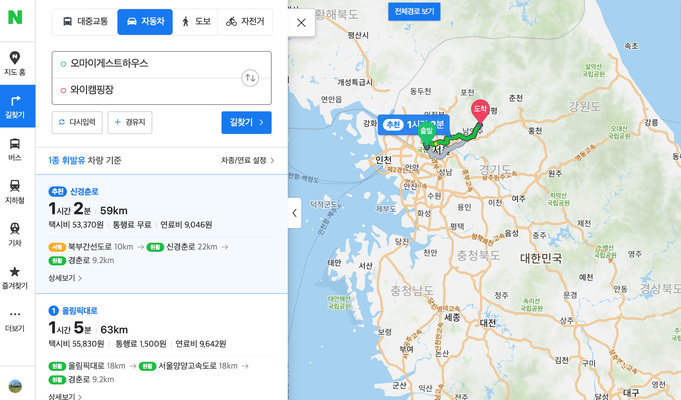Open 차종/연료 설정 vehicle settings

coord(248,161)
